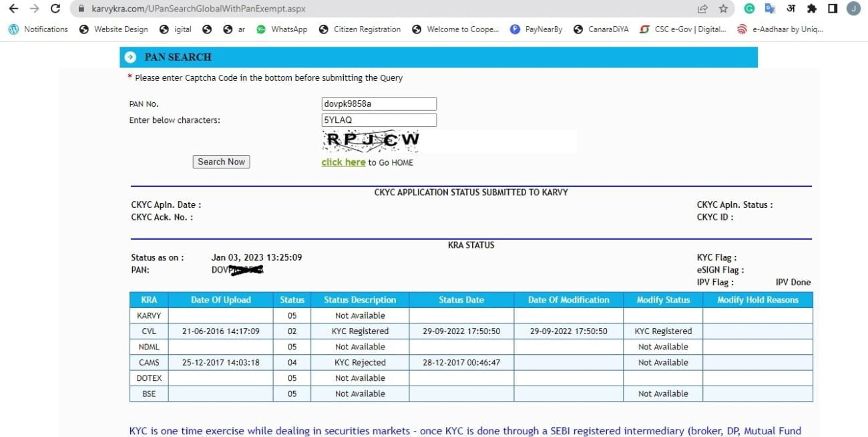
Task: Click the browser extensions puzzle piece icon
Action: click(811, 9)
